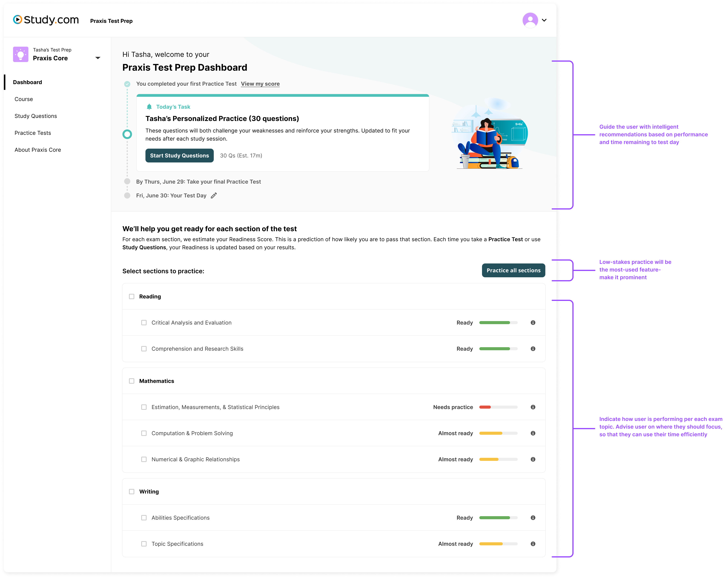
Task: Check Critical Analysis and Evaluation checkbox
Action: pos(144,322)
